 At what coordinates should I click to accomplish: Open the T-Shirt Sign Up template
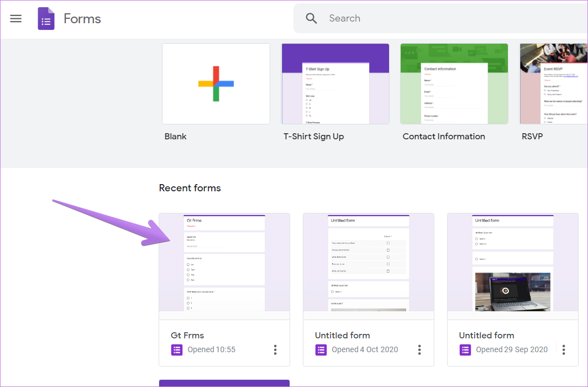click(335, 83)
